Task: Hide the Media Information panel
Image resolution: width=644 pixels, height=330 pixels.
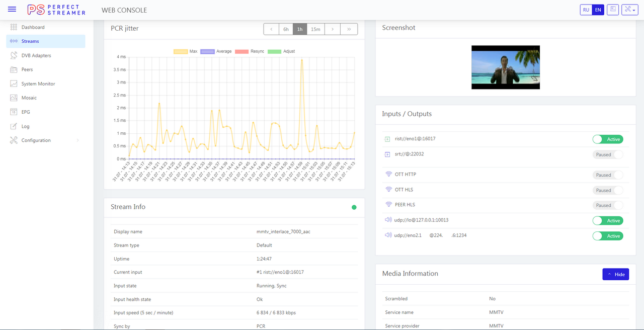Action: click(615, 274)
